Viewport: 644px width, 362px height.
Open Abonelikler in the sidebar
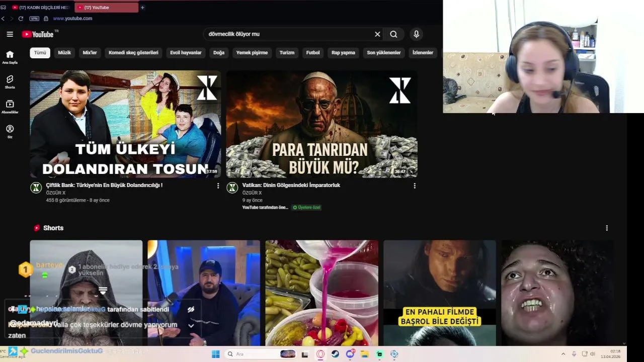[10, 107]
